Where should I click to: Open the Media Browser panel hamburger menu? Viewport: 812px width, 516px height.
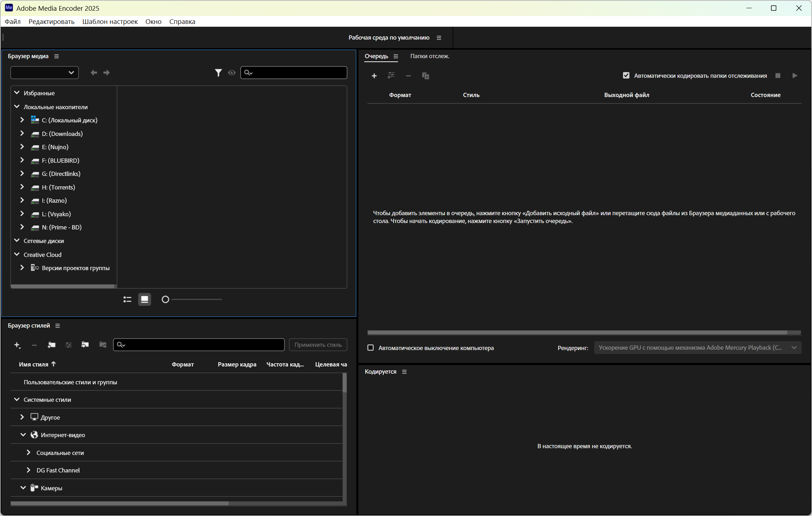[56, 56]
